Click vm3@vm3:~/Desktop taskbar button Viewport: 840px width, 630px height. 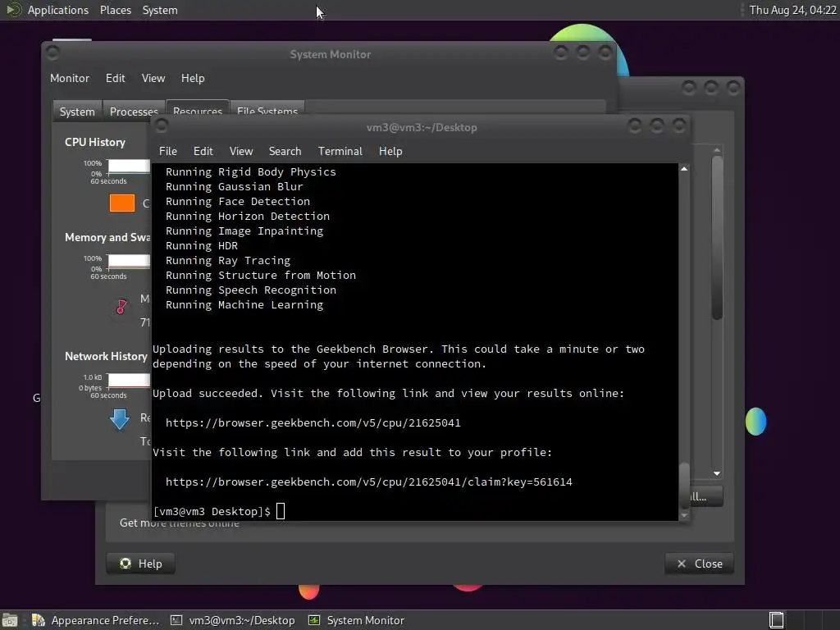click(x=233, y=620)
